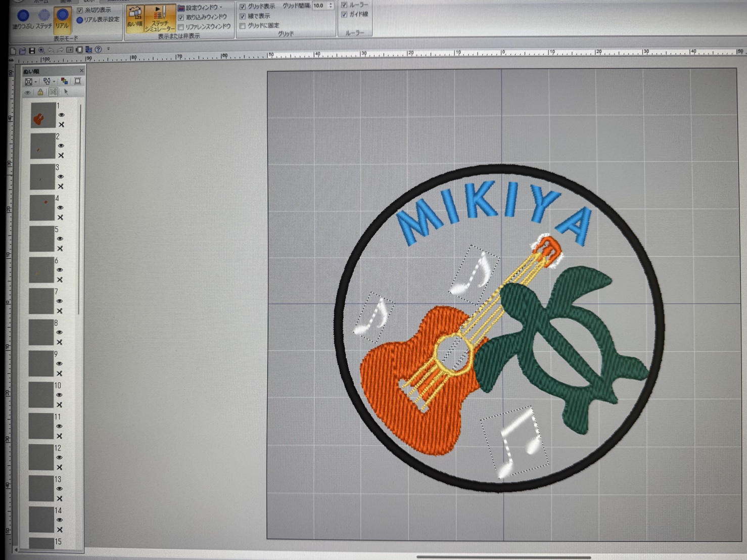Open dropdown arrow beside the rearrange icon

(54, 81)
